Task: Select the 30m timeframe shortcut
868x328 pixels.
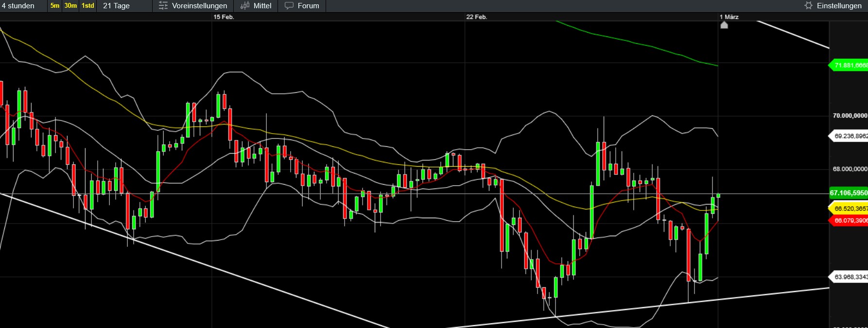Action: (x=70, y=6)
